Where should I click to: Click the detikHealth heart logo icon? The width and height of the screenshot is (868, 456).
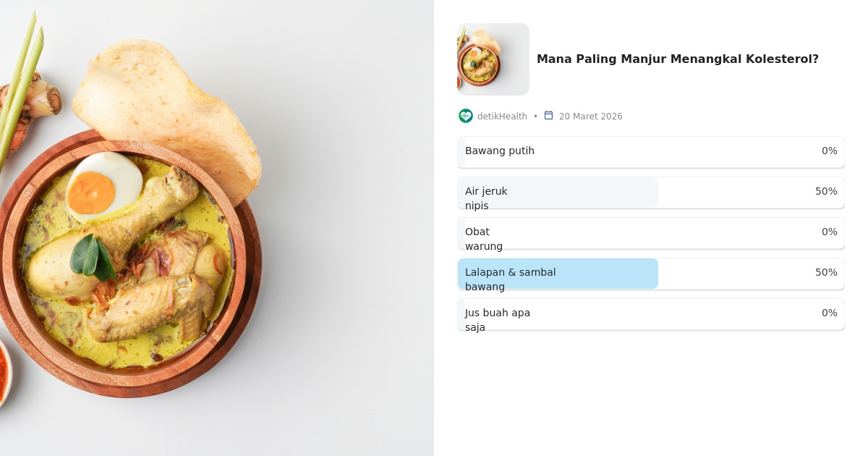pyautogui.click(x=466, y=116)
